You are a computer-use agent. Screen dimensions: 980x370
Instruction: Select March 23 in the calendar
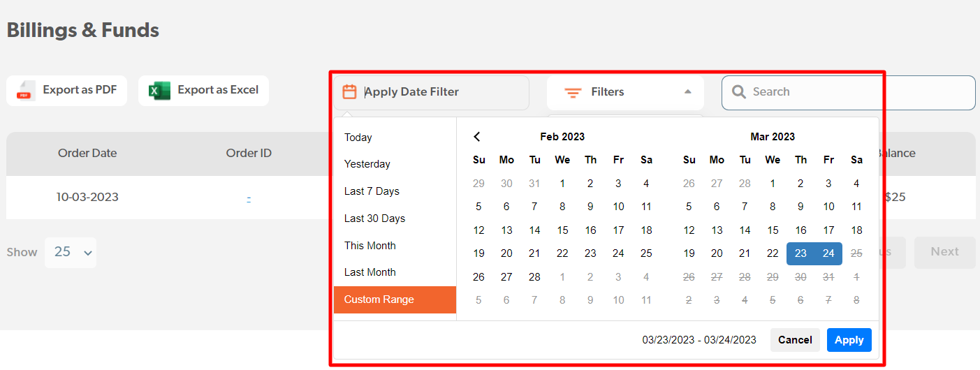pyautogui.click(x=800, y=253)
